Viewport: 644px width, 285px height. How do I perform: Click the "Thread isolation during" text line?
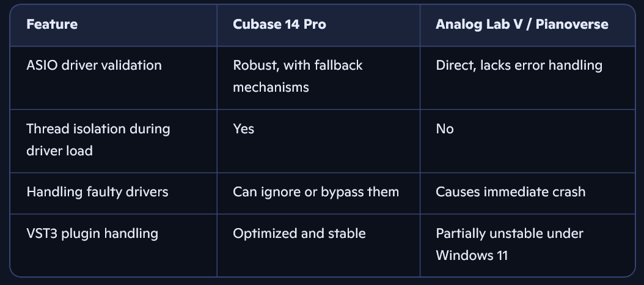(x=98, y=129)
